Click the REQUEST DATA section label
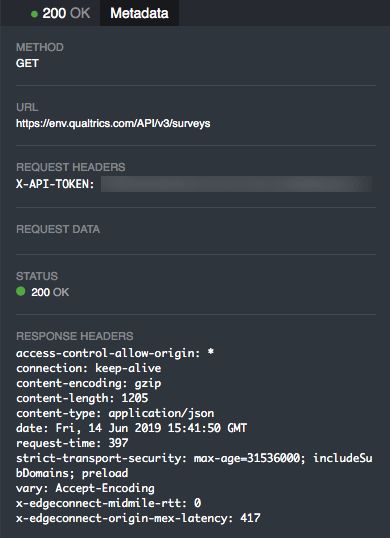 (x=58, y=229)
